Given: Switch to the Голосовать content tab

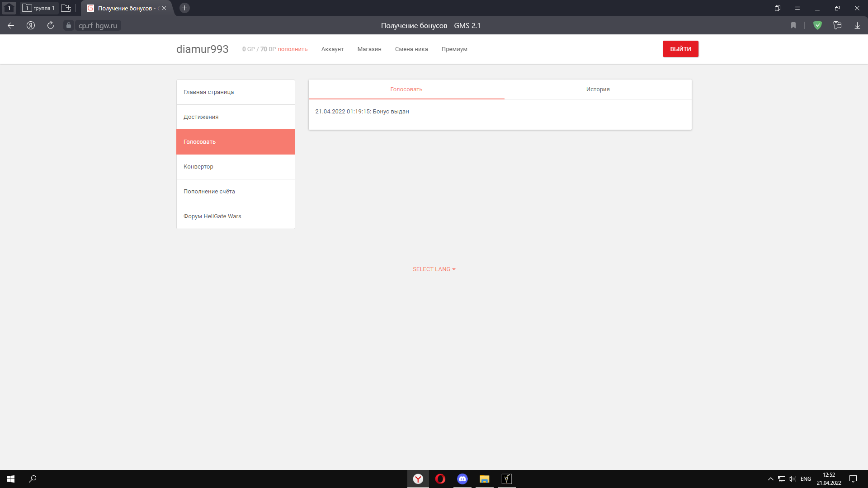Looking at the screenshot, I should click(406, 89).
